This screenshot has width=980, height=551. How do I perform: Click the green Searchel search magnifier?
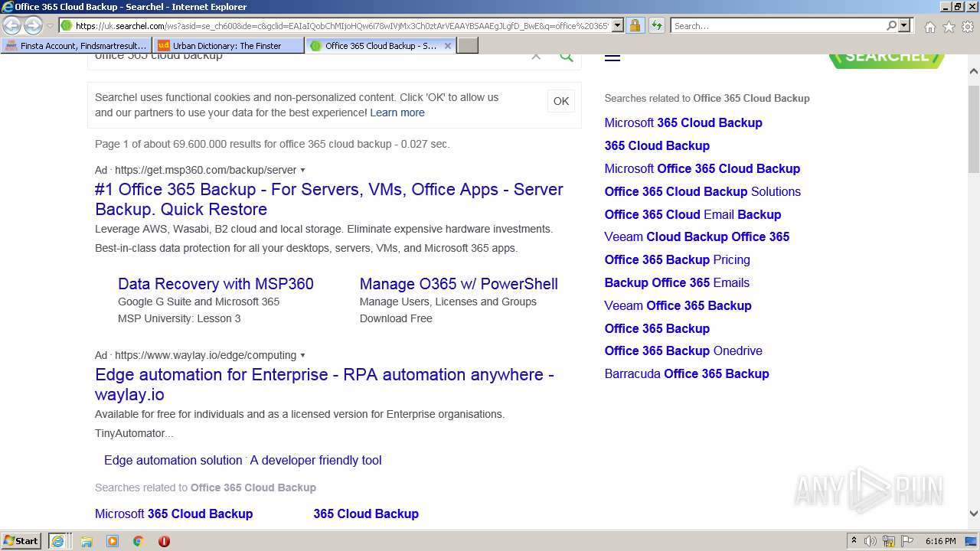click(567, 56)
